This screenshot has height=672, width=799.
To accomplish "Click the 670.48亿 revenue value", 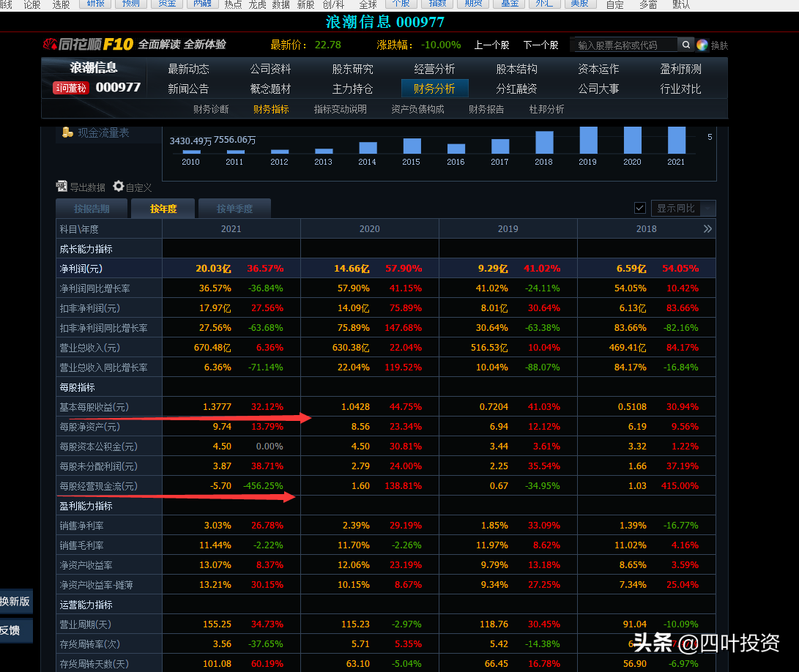I will coord(212,348).
